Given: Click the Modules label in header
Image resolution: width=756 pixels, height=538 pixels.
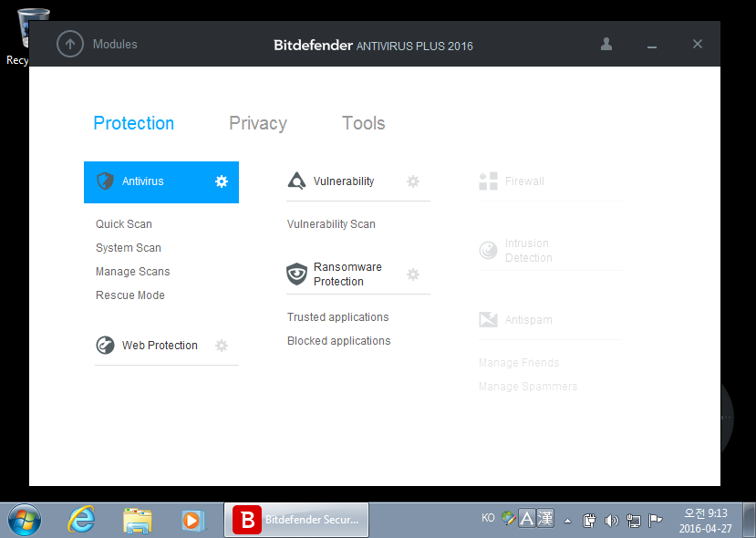Looking at the screenshot, I should (x=115, y=45).
